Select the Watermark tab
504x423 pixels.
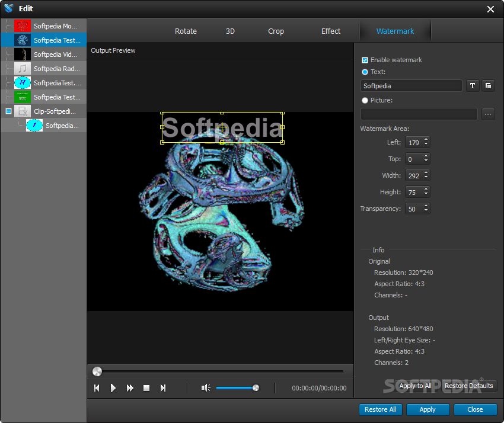[x=395, y=31]
